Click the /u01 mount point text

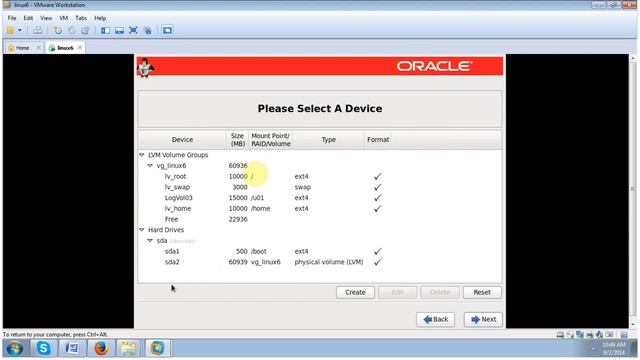click(258, 198)
